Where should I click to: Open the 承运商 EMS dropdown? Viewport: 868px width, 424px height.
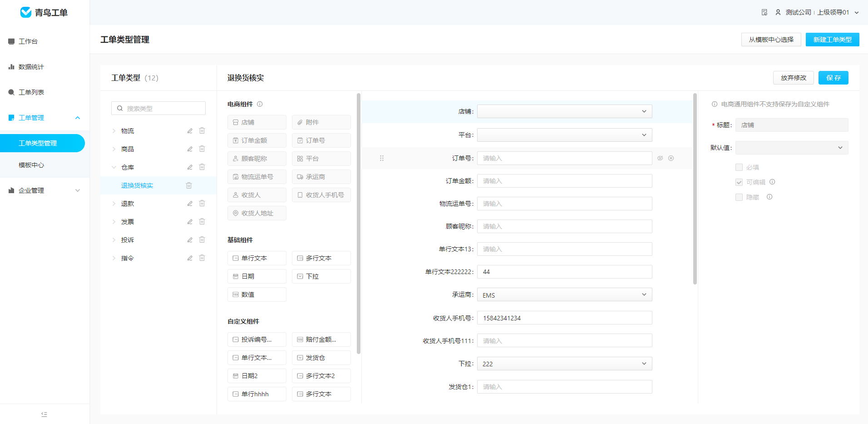click(x=565, y=294)
